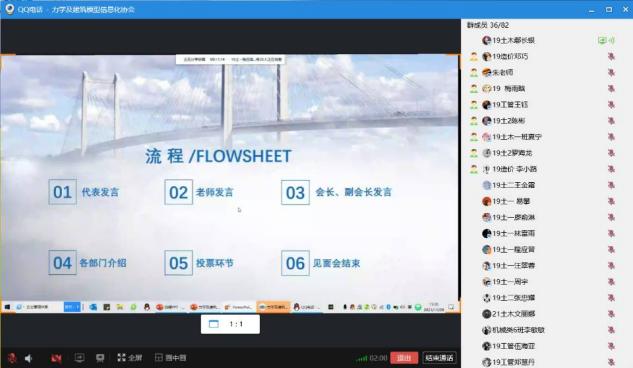The height and width of the screenshot is (368, 633).
Task: Enable 画中画 picture-in-picture
Action: 170,358
